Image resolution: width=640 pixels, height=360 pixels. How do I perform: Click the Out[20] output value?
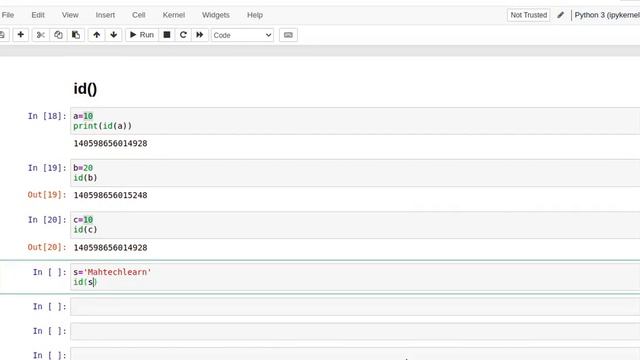(110, 247)
